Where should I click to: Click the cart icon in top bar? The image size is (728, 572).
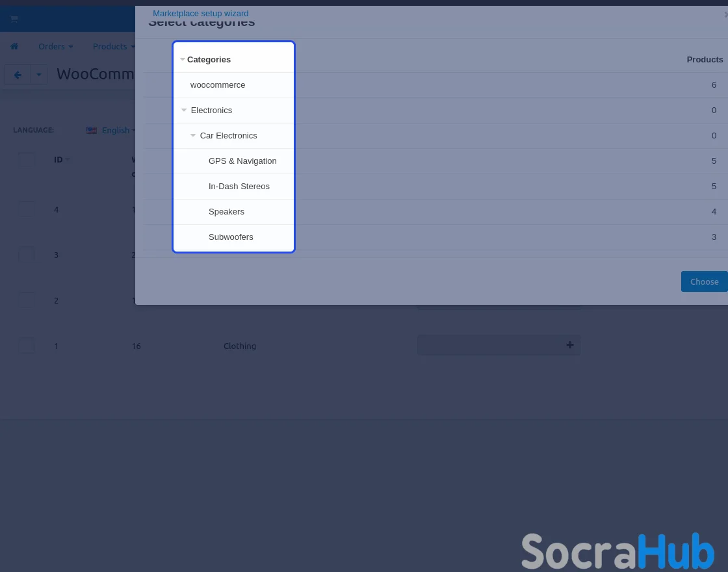click(x=14, y=19)
